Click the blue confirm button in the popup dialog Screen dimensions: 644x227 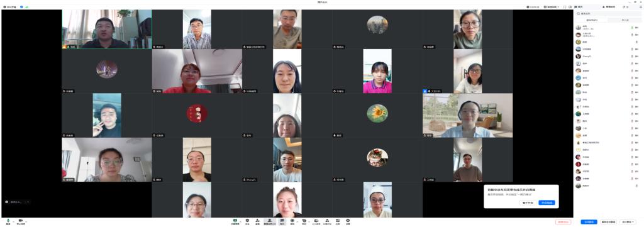pyautogui.click(x=547, y=202)
